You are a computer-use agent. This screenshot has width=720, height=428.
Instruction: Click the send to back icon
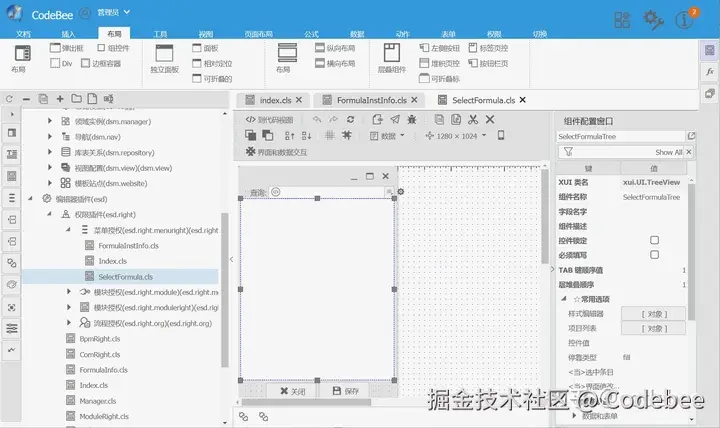coord(267,135)
